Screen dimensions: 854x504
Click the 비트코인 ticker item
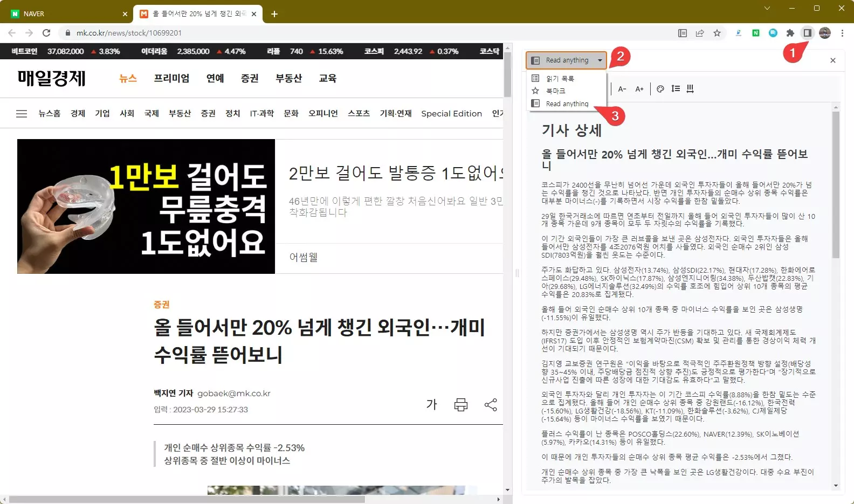click(x=66, y=51)
